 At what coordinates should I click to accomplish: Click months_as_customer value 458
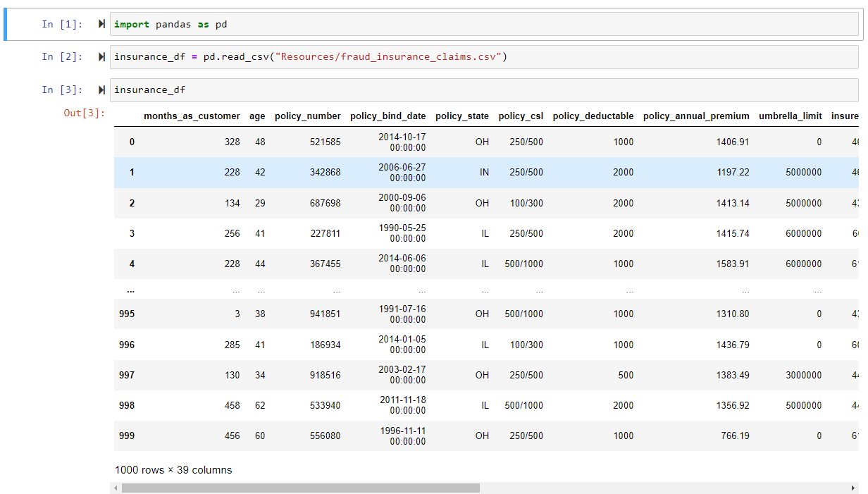[x=232, y=405]
